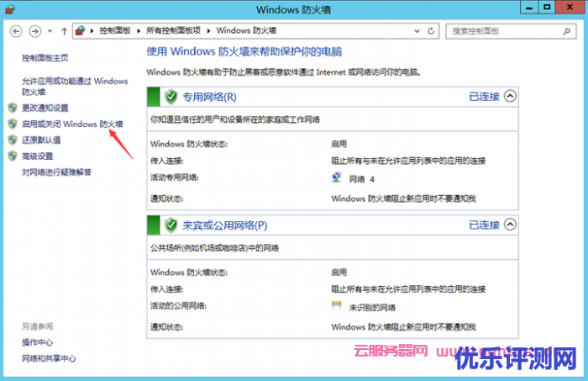Viewport: 588px width, 381px height.
Task: Open 控制面板主页 link
Action: [x=45, y=58]
